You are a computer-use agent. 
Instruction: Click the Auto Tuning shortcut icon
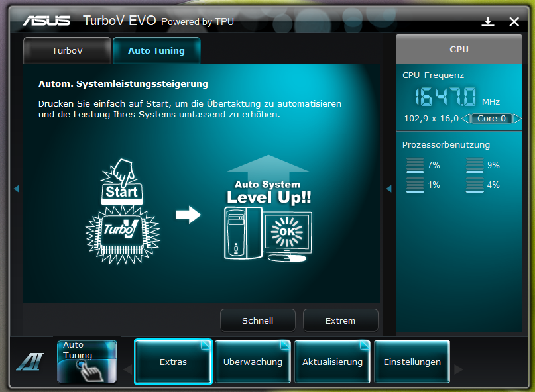pyautogui.click(x=87, y=362)
